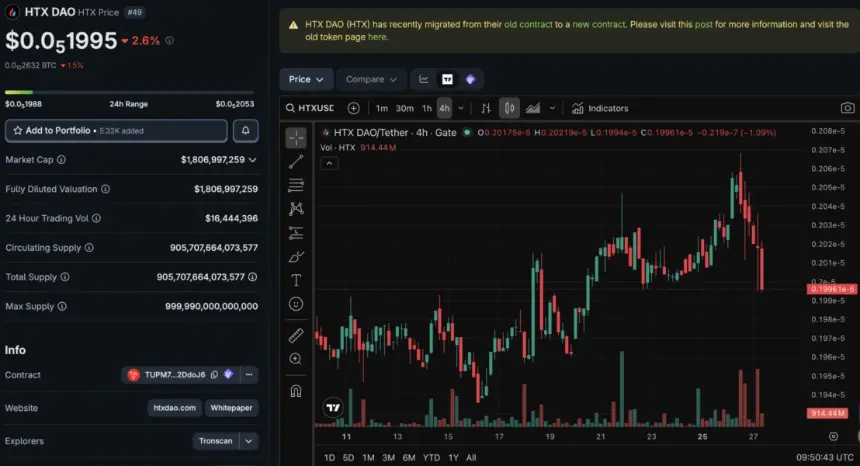
Task: Set chart range to 1Y
Action: click(x=453, y=457)
